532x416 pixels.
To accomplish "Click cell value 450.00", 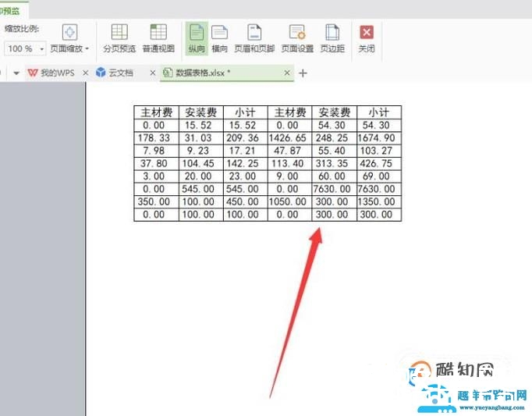I will tap(243, 201).
